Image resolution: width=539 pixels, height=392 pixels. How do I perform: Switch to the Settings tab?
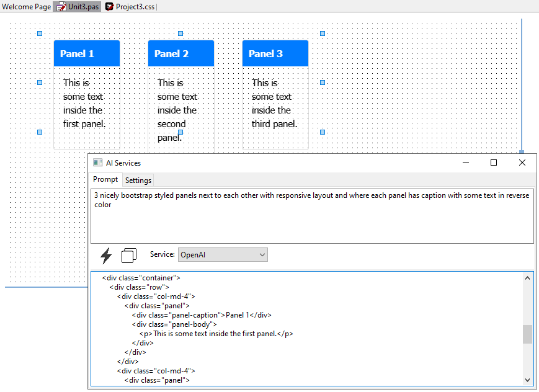coord(138,180)
